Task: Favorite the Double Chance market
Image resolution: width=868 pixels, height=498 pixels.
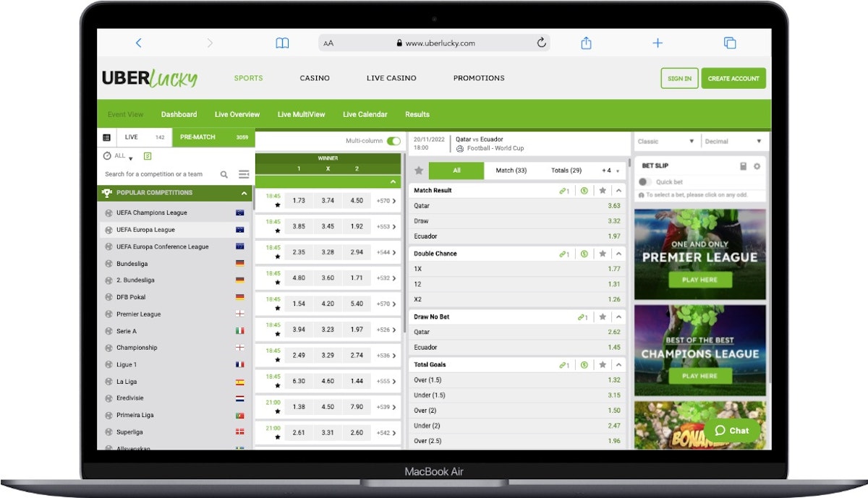Action: pos(602,254)
